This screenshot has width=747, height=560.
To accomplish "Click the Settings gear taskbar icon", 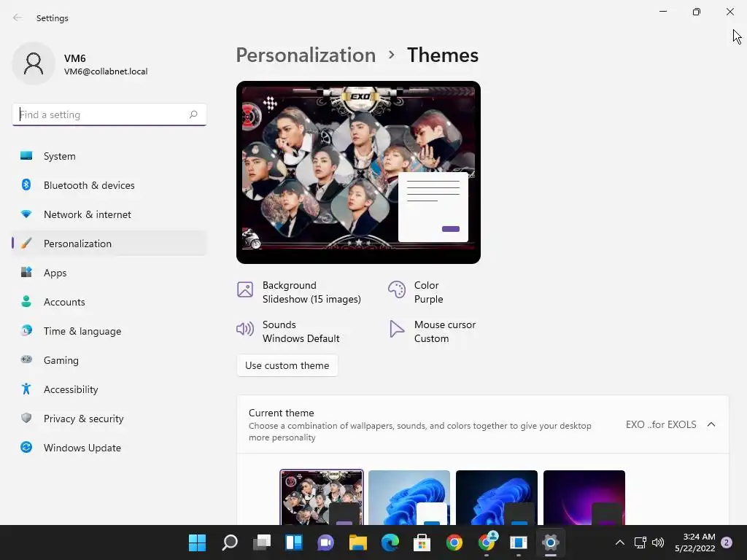I will point(550,542).
